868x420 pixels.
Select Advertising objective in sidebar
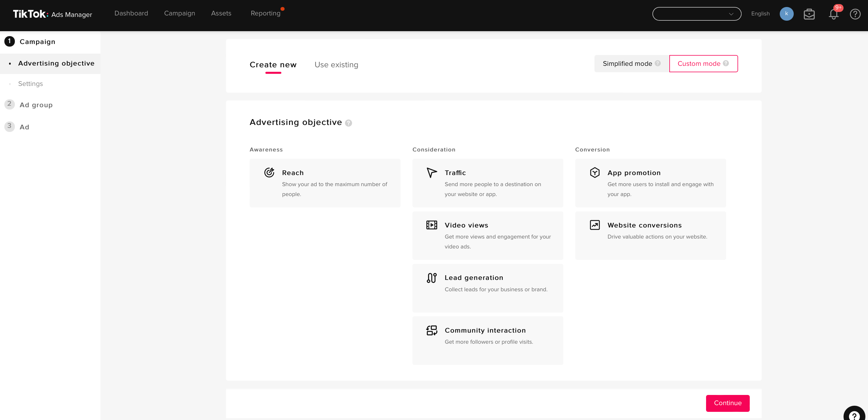[50, 63]
